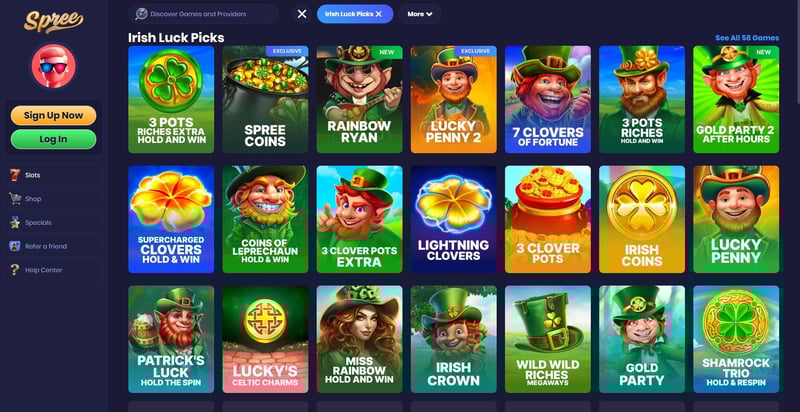Open the See All 58 Games link
Image resolution: width=800 pixels, height=412 pixels.
[x=747, y=38]
